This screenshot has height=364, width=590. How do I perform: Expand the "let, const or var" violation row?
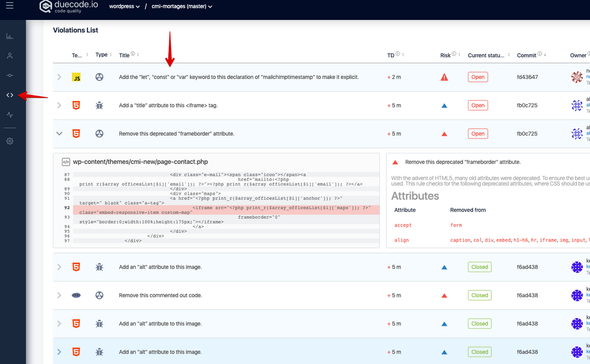[59, 77]
